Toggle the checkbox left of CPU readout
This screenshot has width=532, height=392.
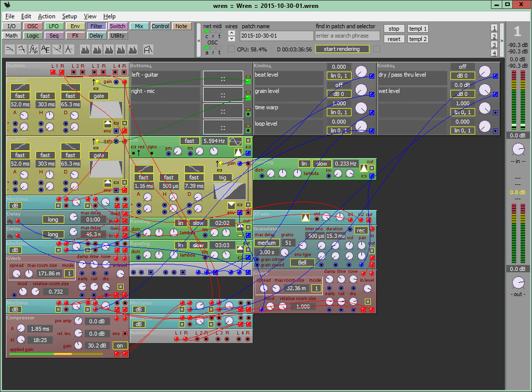pos(231,49)
